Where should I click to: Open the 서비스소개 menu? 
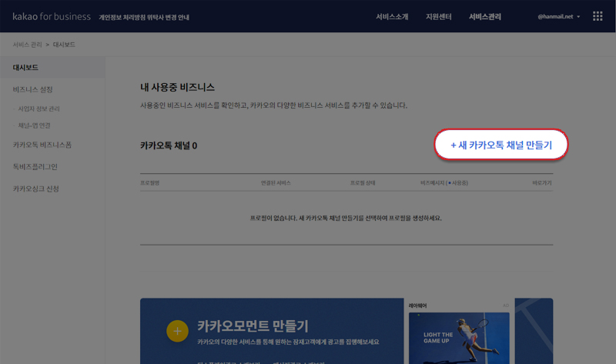(392, 16)
